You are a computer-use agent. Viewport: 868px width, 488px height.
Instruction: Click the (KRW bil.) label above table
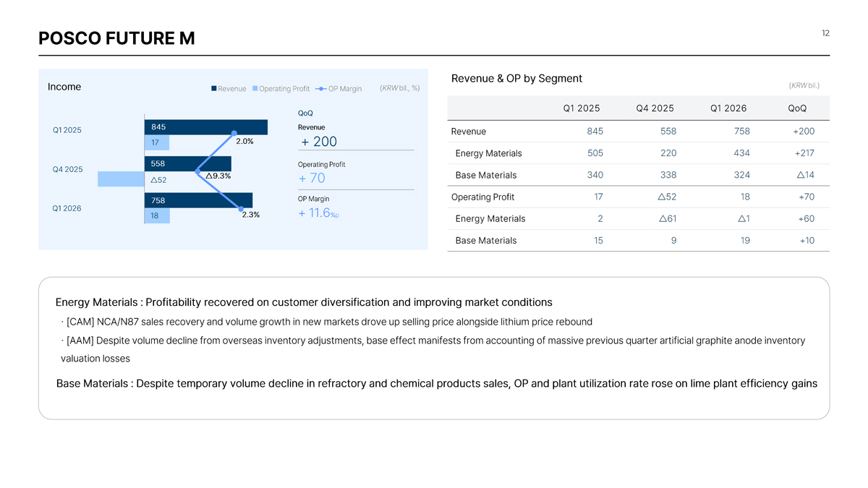(805, 85)
